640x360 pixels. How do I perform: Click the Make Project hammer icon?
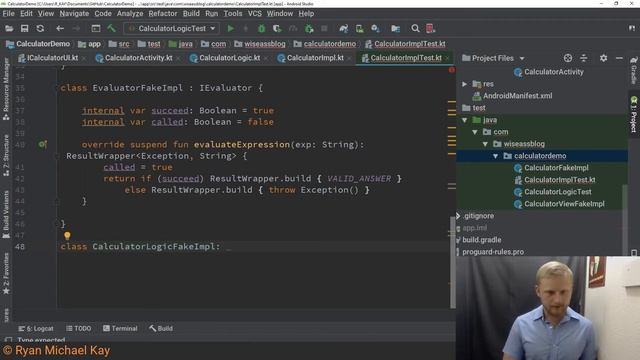coord(111,29)
